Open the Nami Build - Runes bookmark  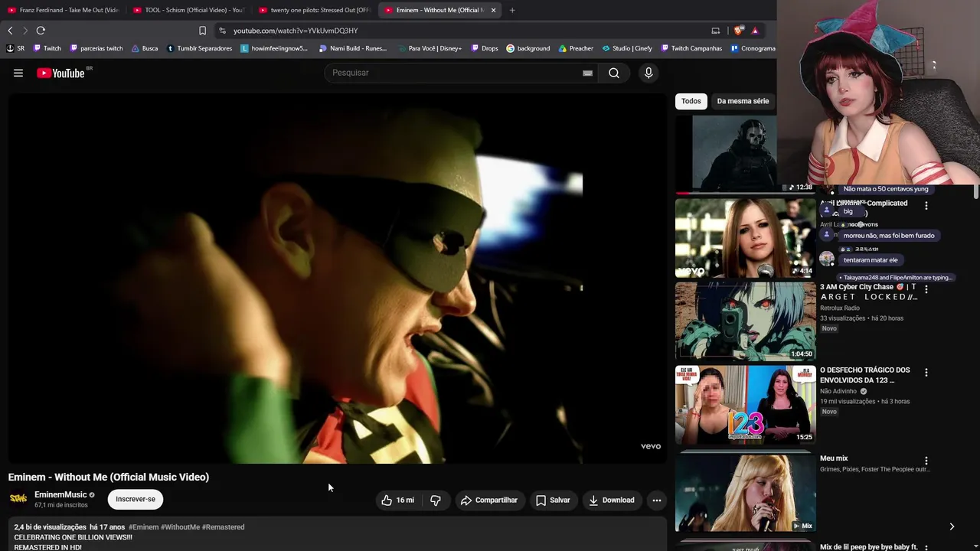(353, 48)
